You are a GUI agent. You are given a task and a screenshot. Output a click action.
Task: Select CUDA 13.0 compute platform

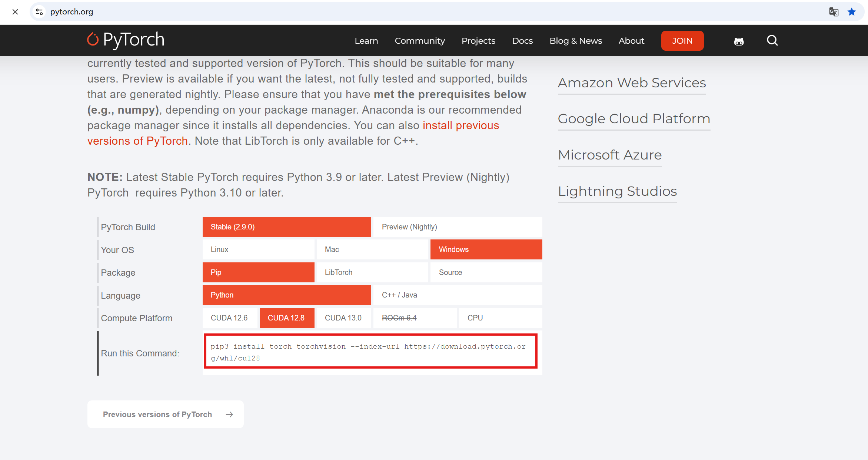[343, 318]
